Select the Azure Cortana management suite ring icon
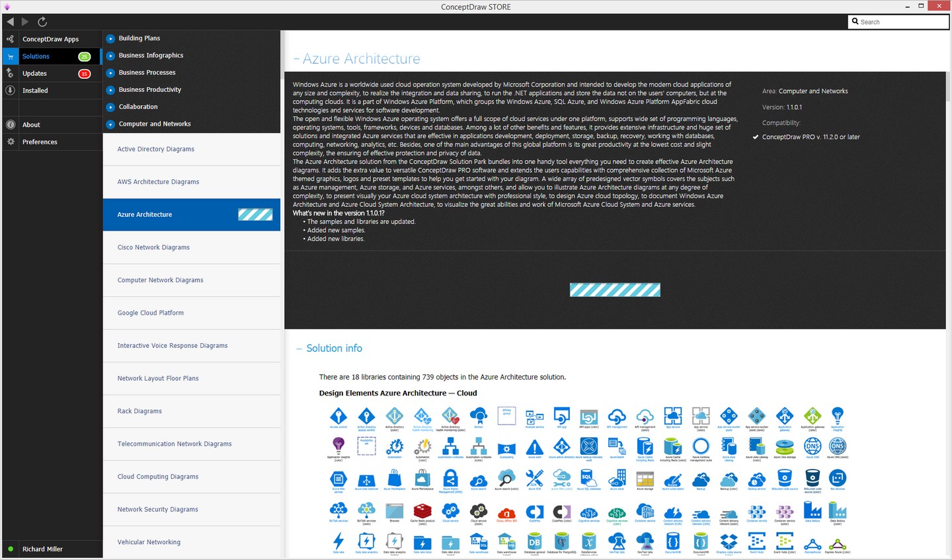 701,446
